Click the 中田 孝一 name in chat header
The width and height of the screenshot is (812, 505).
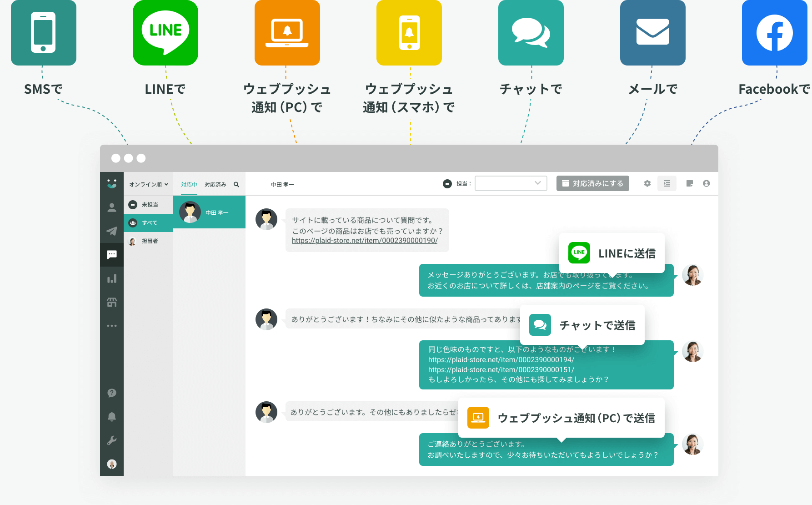click(282, 184)
